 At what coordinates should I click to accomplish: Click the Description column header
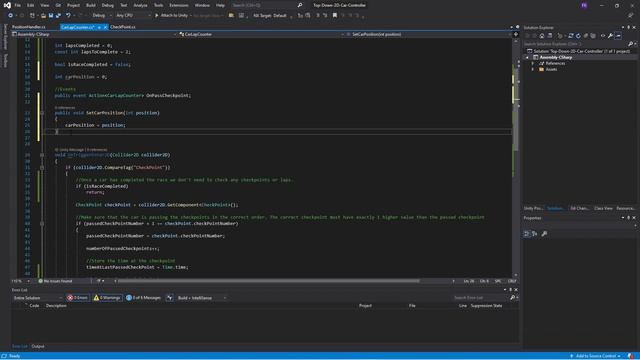click(x=56, y=305)
